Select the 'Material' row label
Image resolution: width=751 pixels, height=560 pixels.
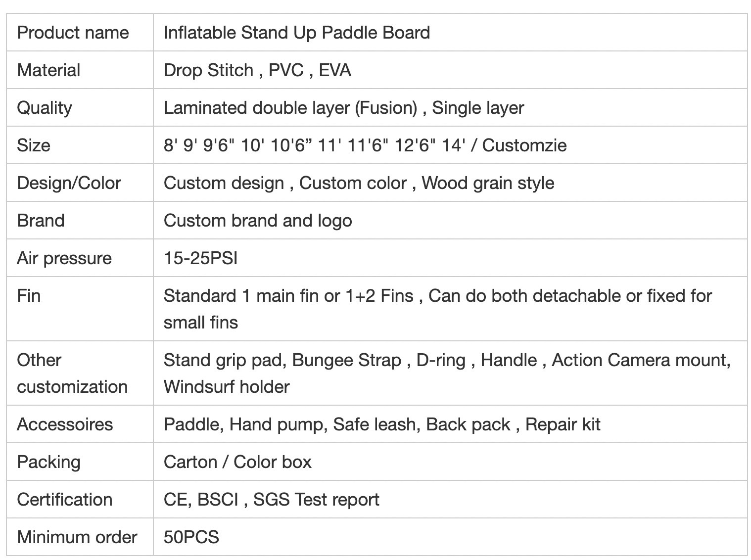48,70
